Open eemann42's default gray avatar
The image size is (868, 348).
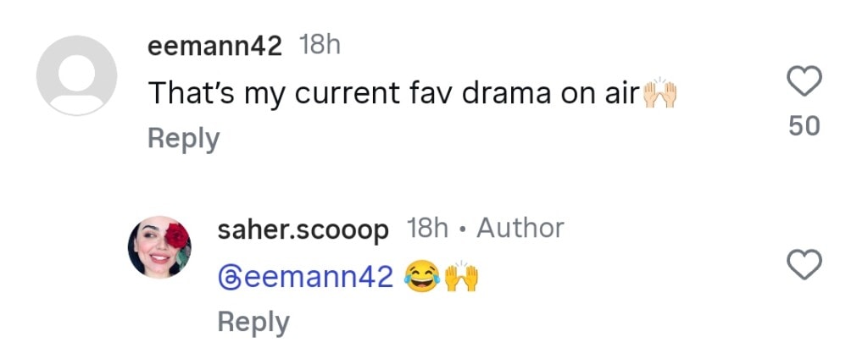[76, 75]
